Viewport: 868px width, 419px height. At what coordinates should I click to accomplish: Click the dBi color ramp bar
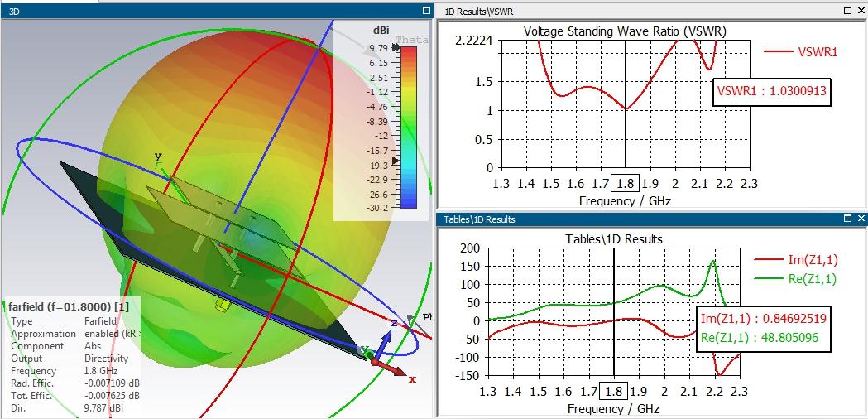click(409, 127)
